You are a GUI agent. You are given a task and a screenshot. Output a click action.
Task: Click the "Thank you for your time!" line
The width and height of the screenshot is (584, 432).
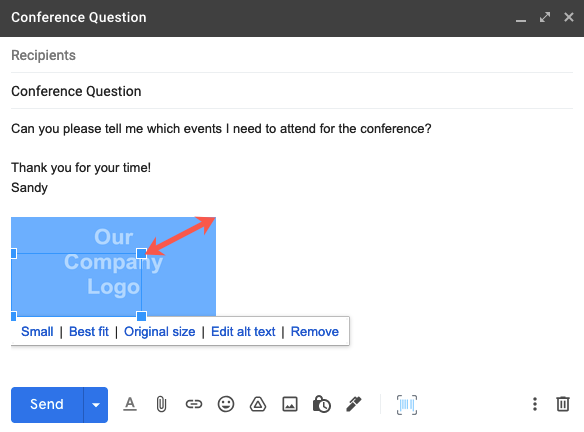pos(81,168)
